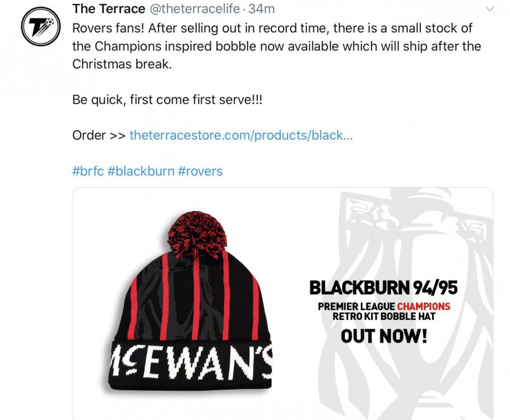The image size is (510, 420).
Task: Click the RETRO KIT BOBBLE HAT text
Action: [x=384, y=316]
